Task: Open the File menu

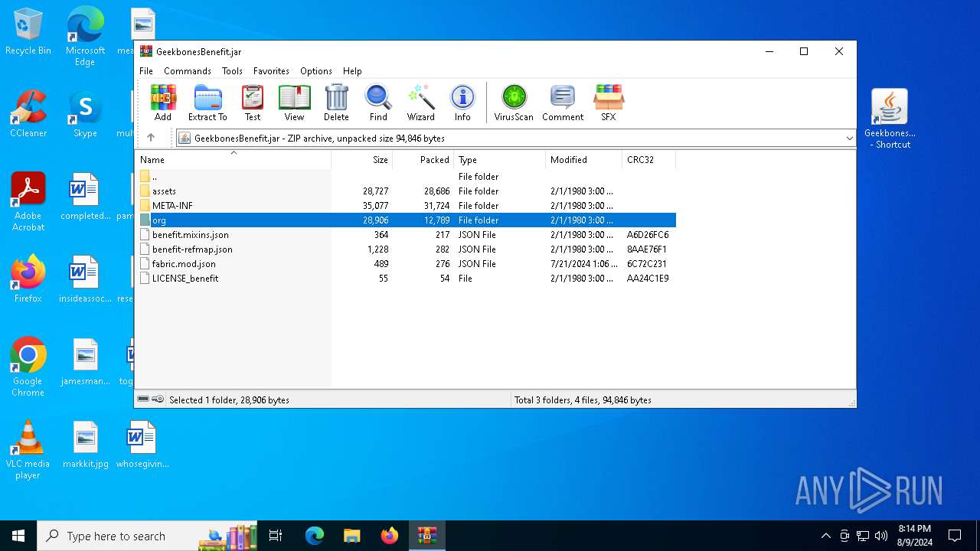Action: [145, 70]
